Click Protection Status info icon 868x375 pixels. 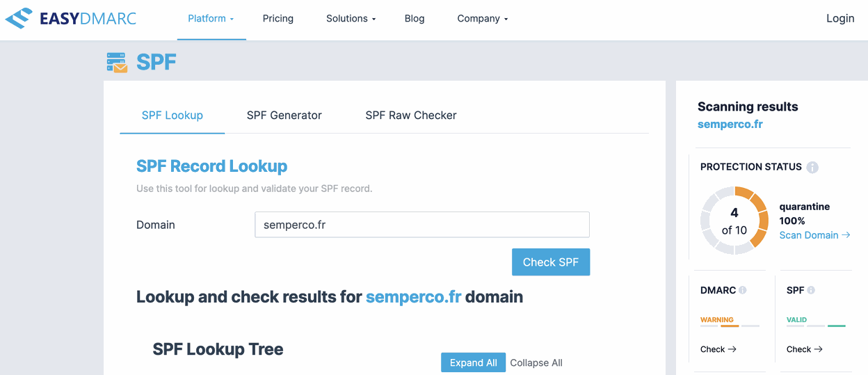click(812, 167)
